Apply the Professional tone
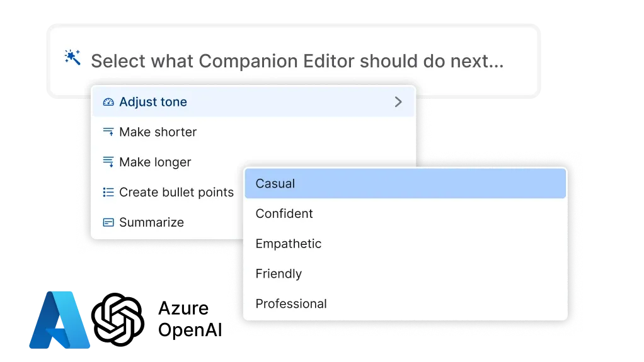Viewport: 644px width, 362px height. coord(291,304)
